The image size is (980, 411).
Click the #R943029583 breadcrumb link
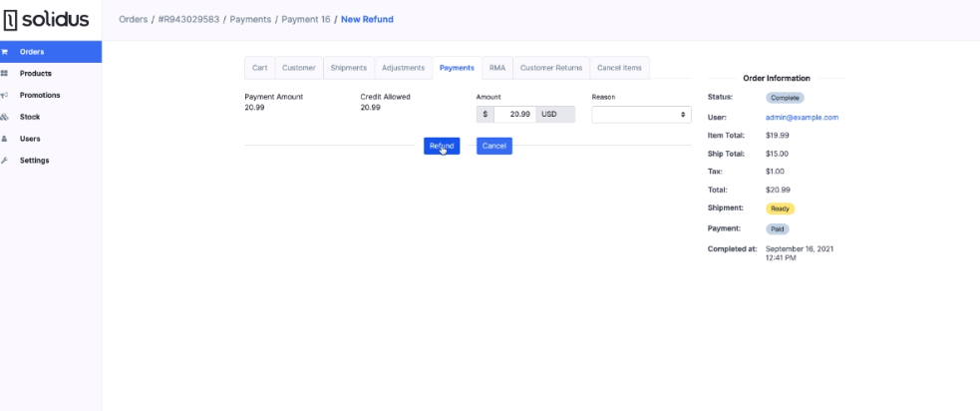coord(188,19)
